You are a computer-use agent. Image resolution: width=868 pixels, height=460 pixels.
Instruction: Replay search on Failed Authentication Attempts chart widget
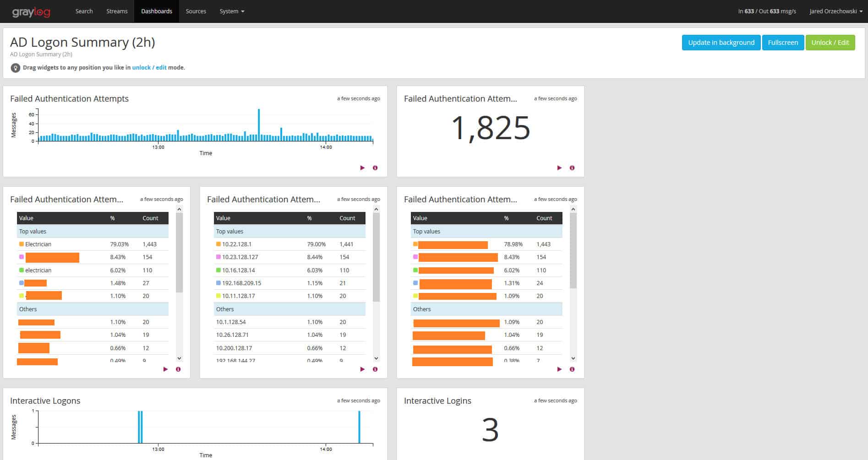click(x=362, y=168)
